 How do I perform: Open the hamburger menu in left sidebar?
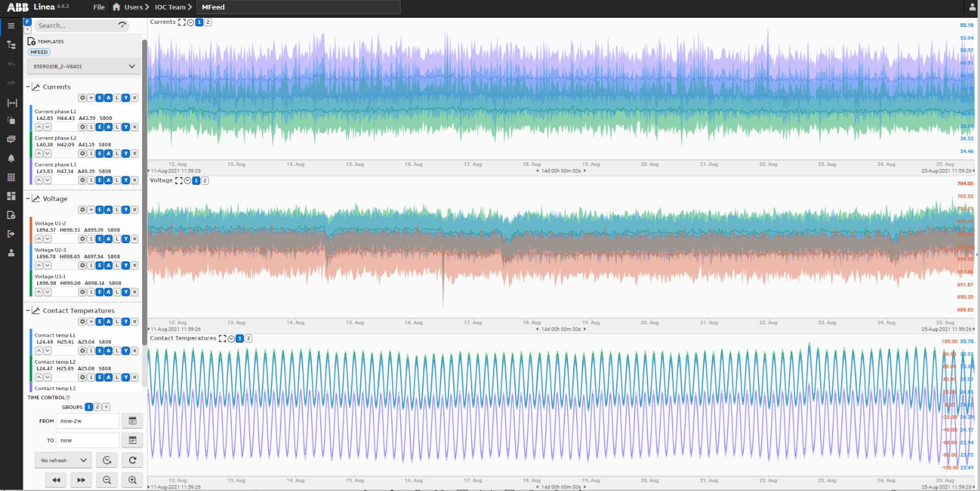11,26
